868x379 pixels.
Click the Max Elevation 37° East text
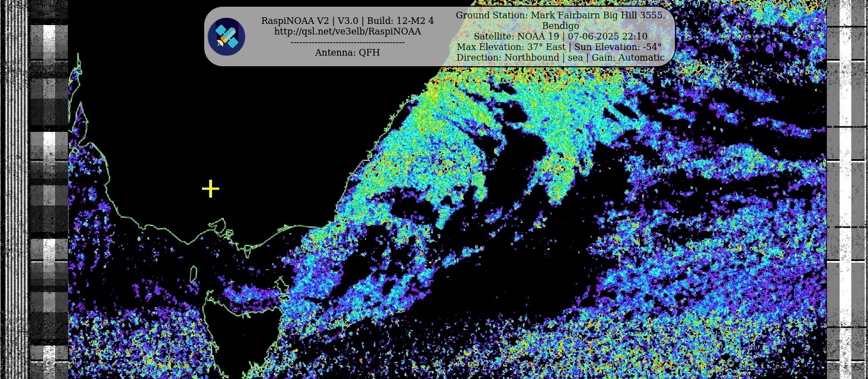pyautogui.click(x=511, y=47)
